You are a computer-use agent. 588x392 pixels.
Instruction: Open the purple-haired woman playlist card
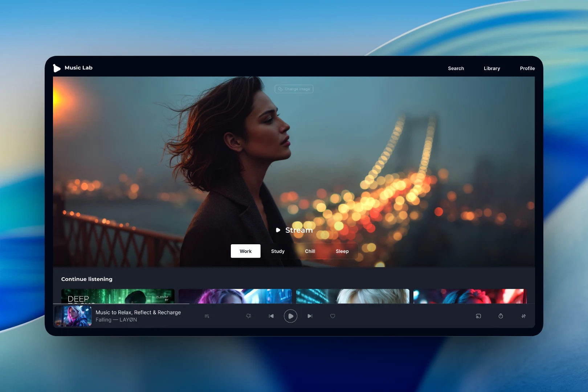click(235, 296)
